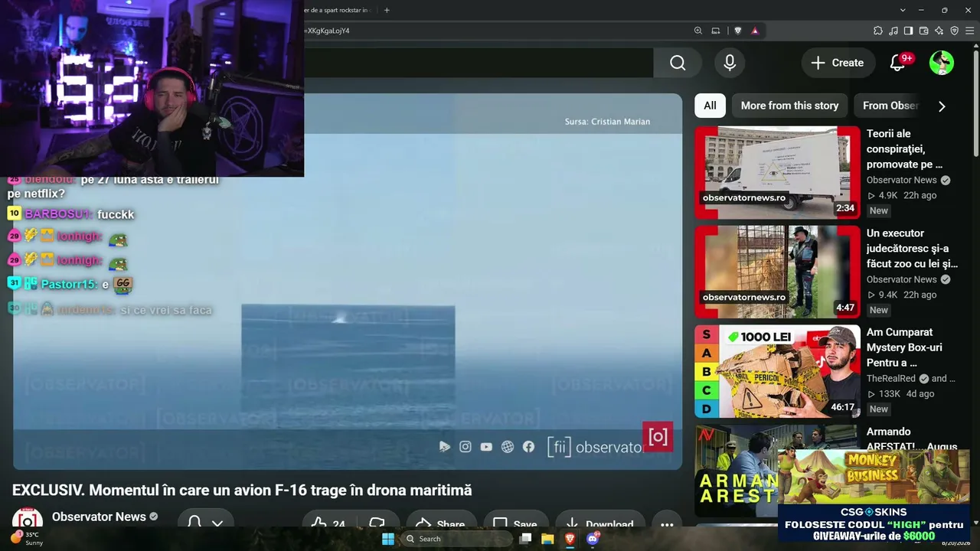
Task: Expand the subscription bell dropdown chevron
Action: [217, 523]
